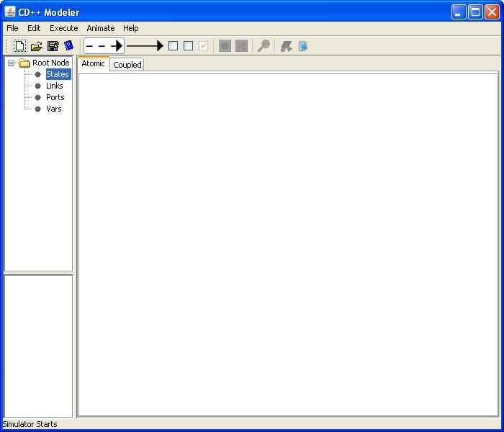Click the Java icon in title bar
The width and height of the screenshot is (504, 432).
tap(10, 12)
